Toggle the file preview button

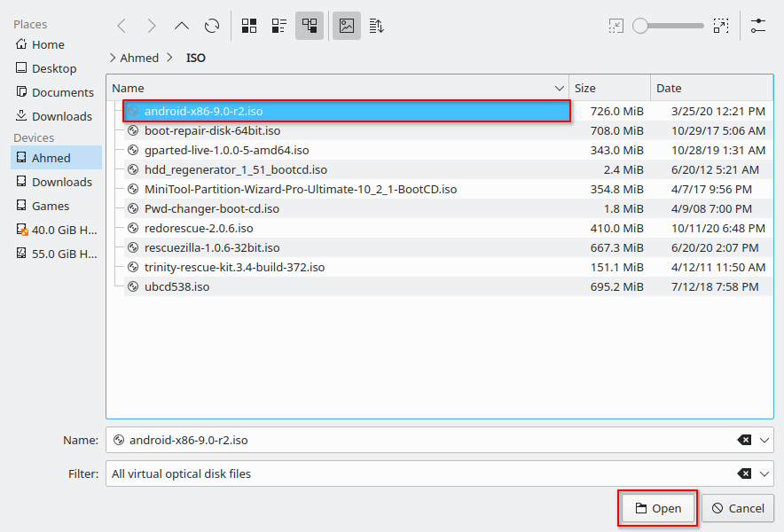point(347,26)
